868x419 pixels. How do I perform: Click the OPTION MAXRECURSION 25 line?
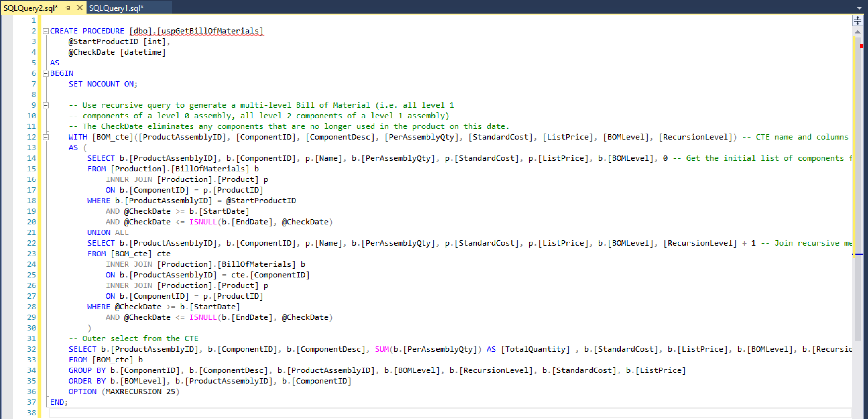coord(124,392)
